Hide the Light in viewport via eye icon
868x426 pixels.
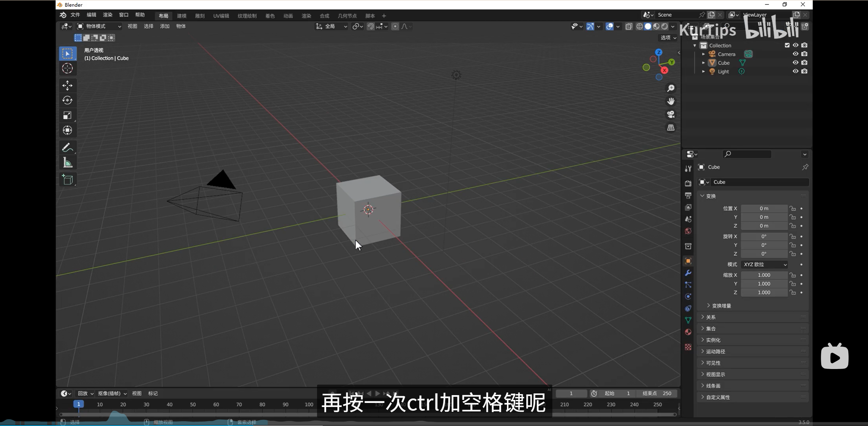click(x=795, y=71)
